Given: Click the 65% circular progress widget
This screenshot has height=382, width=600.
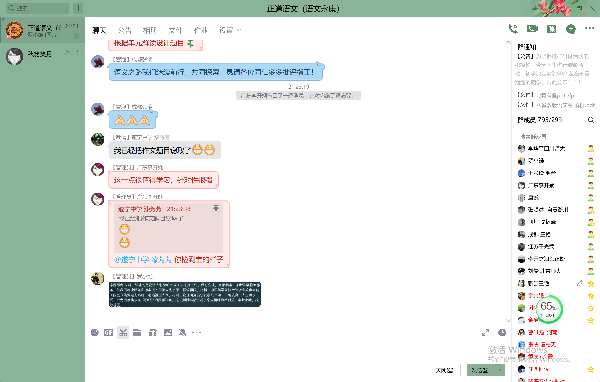Looking at the screenshot, I should (x=549, y=308).
